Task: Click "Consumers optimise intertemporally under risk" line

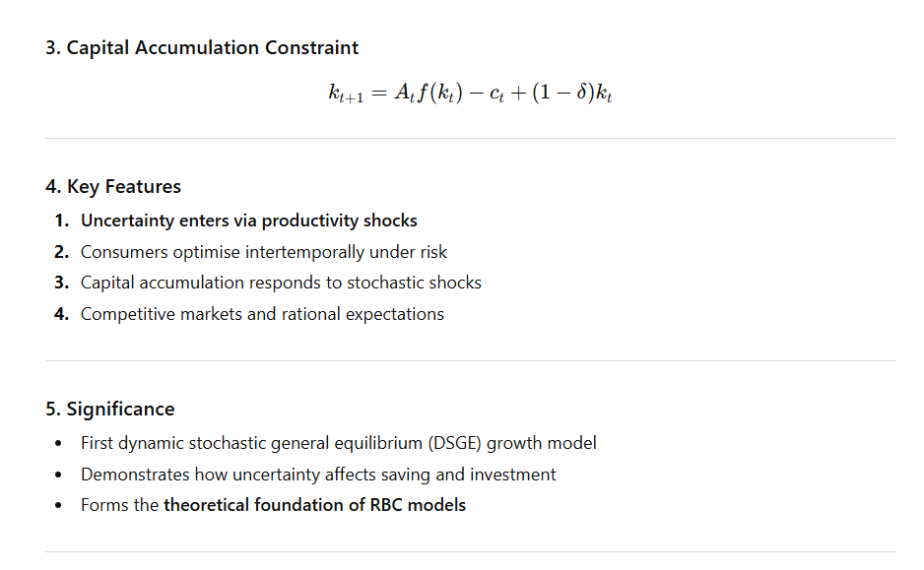Action: click(264, 252)
